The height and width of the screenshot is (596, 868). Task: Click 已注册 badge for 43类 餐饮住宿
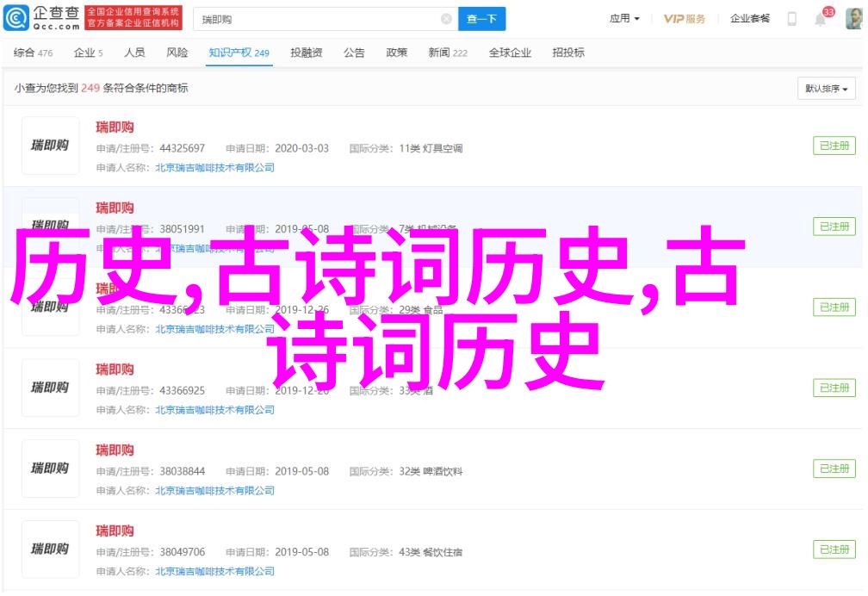(834, 549)
